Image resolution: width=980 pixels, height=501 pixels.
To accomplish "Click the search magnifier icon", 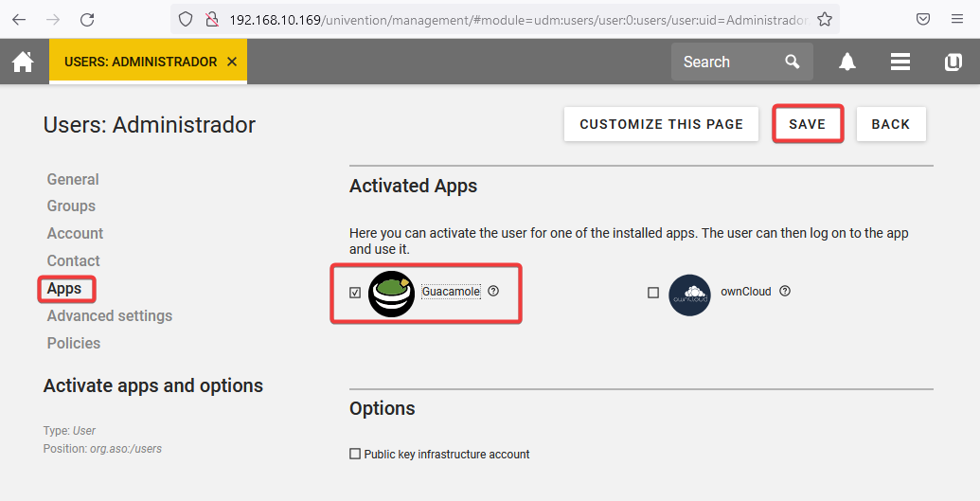I will pos(793,63).
